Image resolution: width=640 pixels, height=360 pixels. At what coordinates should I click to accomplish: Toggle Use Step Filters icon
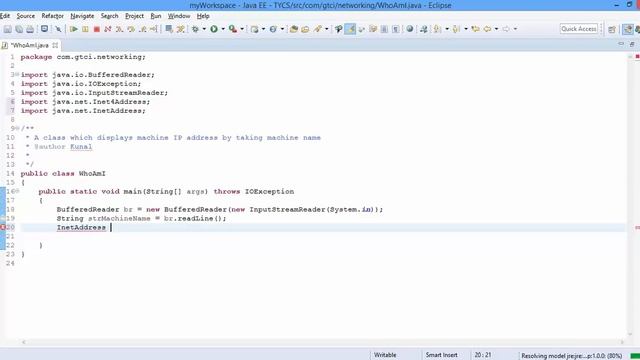click(180, 29)
